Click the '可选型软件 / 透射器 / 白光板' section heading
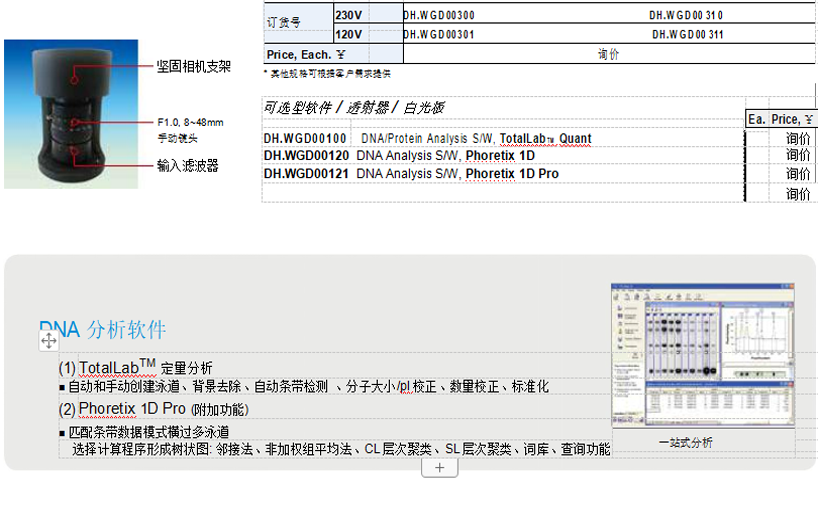This screenshot has height=514, width=818. 354,107
